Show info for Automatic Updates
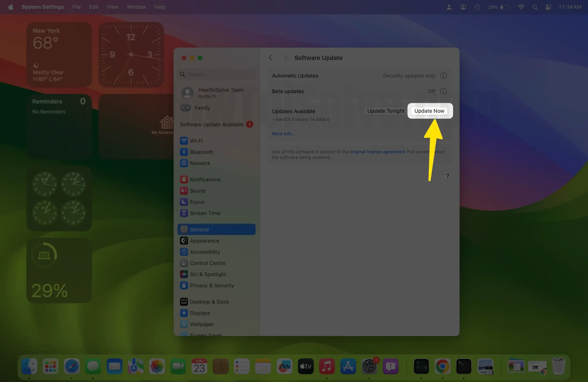This screenshot has height=382, width=588. [443, 75]
